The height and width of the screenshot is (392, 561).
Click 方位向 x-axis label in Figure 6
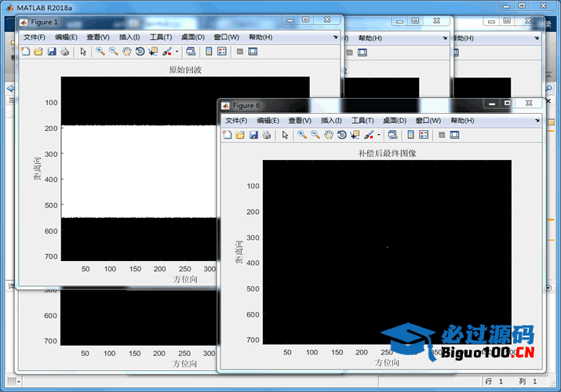point(387,362)
